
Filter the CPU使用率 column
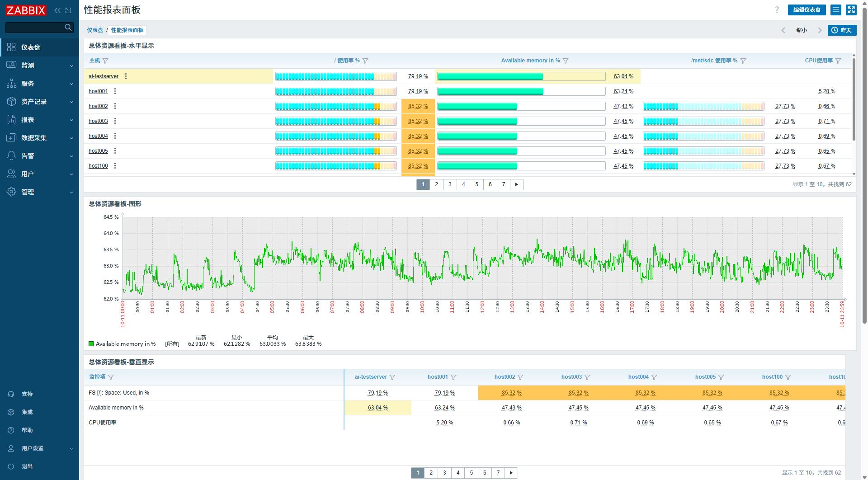838,61
